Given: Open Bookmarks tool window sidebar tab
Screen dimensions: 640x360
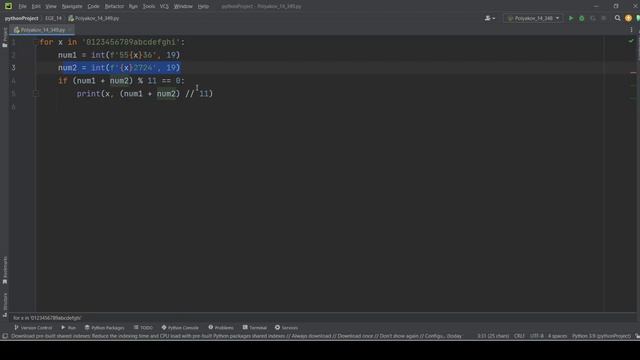Looking at the screenshot, I should coord(5,270).
